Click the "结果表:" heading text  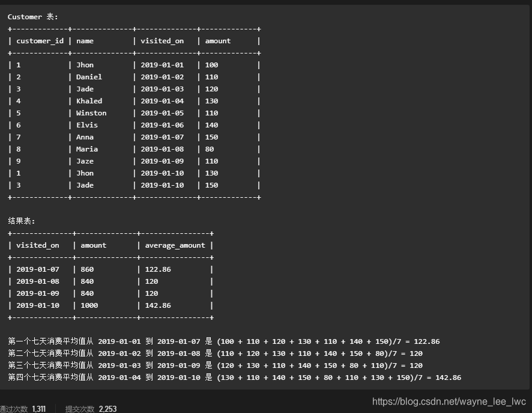22,221
